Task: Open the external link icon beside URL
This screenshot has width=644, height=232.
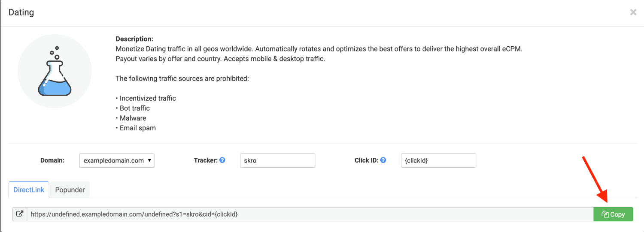Action: click(x=20, y=214)
